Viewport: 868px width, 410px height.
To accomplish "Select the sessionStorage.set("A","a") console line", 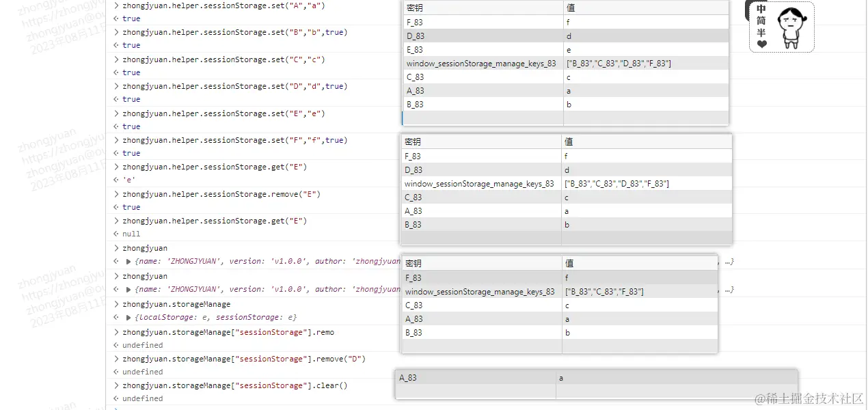I will click(x=223, y=5).
